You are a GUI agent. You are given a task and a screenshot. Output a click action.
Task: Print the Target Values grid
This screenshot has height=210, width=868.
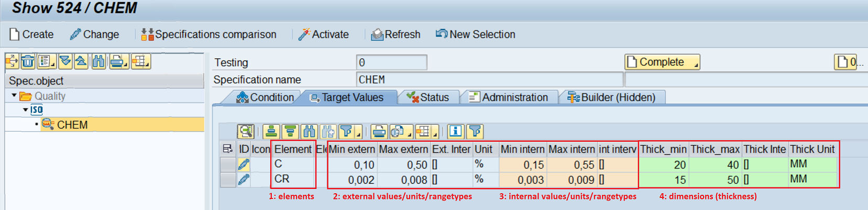(x=379, y=131)
